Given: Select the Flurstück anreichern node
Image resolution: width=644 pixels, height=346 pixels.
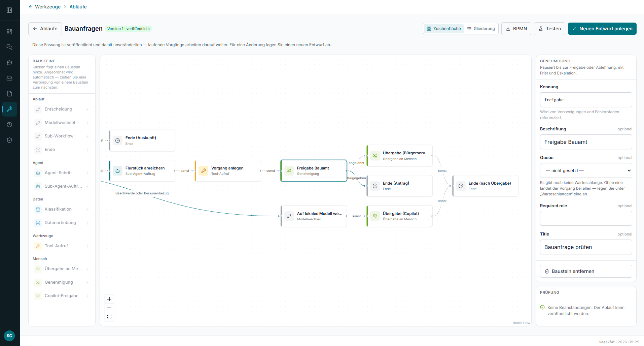Looking at the screenshot, I should coord(142,171).
